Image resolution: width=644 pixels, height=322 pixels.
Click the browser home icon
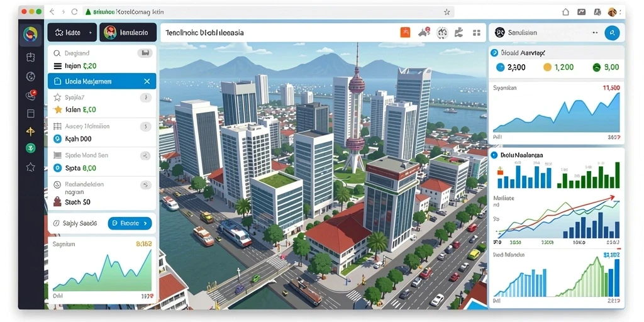pos(565,12)
